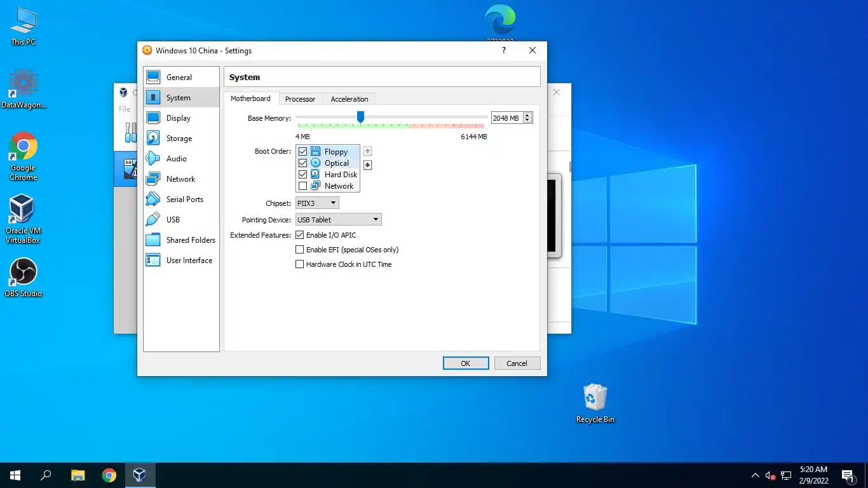The height and width of the screenshot is (488, 868).
Task: Open the Recycle Bin on desktop
Action: [x=595, y=403]
